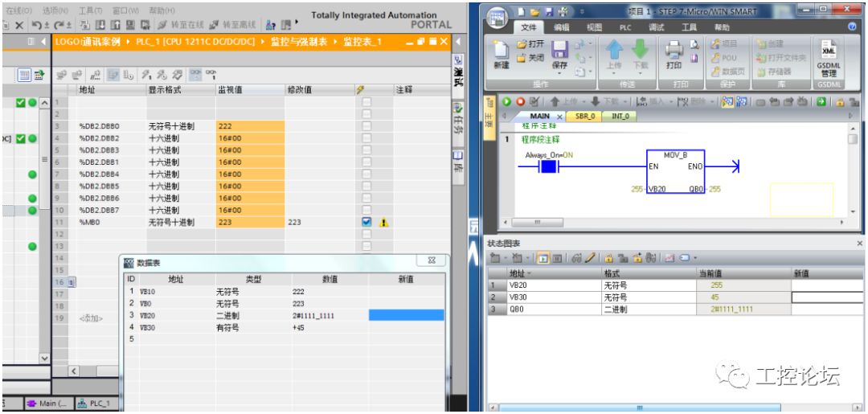Image resolution: width=868 pixels, height=414 pixels.
Task: Open dropdown beside 插入 in editor toolbar
Action: (672, 102)
